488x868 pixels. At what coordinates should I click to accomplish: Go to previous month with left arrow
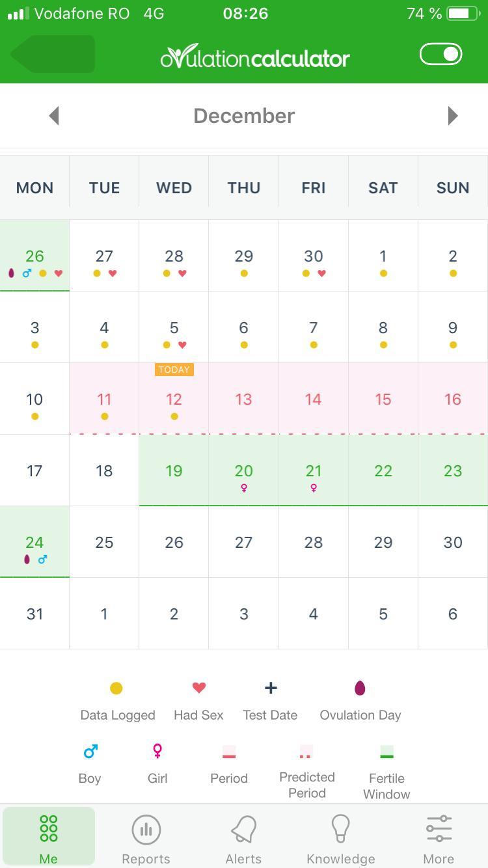pos(54,116)
